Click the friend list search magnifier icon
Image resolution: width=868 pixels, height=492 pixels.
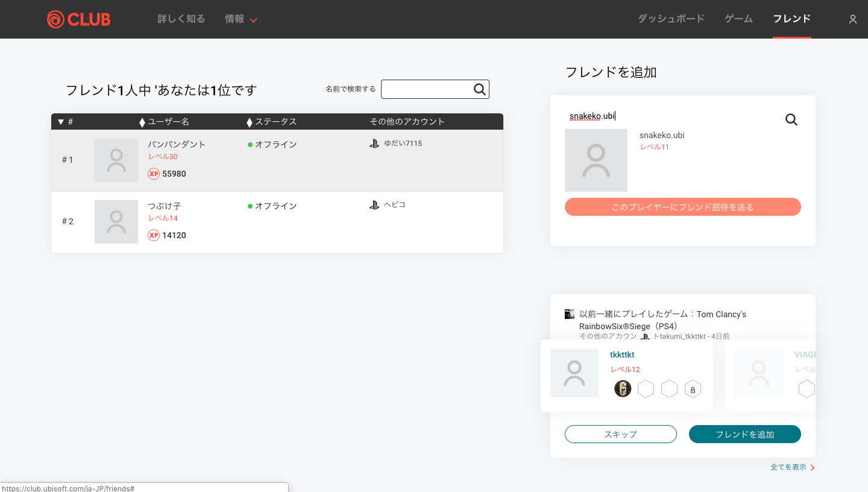(x=480, y=89)
